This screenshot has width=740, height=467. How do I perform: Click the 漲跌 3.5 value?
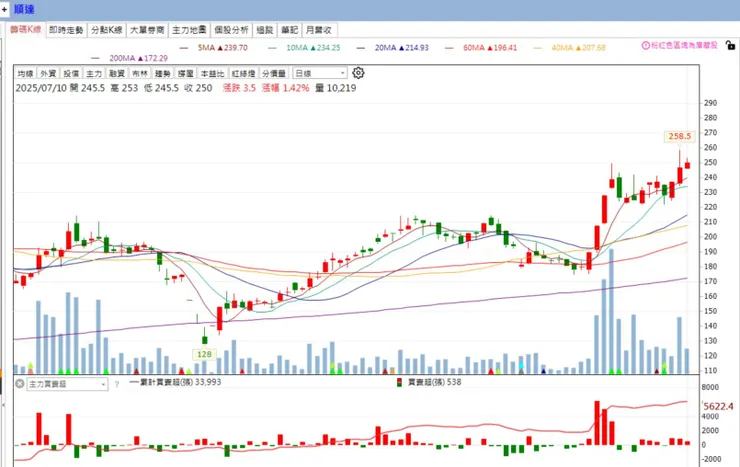pos(239,88)
